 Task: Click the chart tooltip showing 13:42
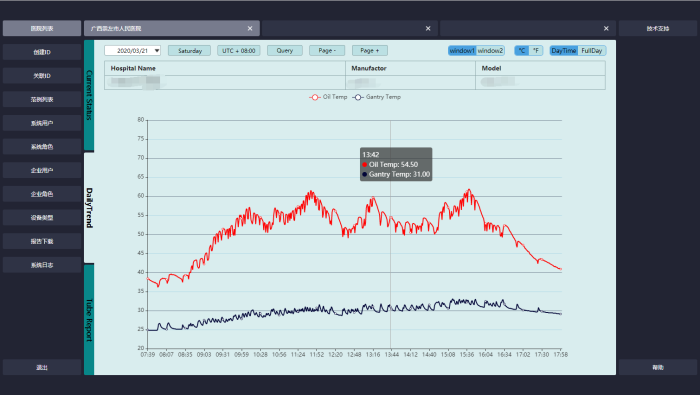(396, 164)
